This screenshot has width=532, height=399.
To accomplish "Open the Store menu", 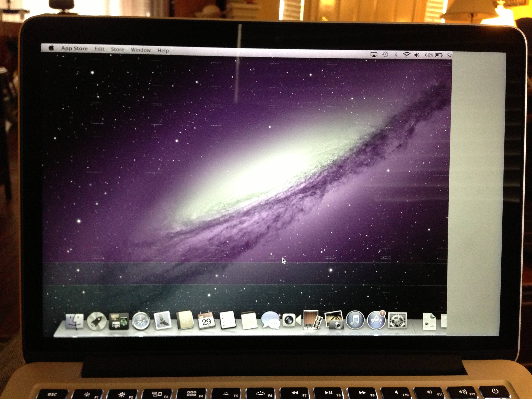I will [x=117, y=49].
